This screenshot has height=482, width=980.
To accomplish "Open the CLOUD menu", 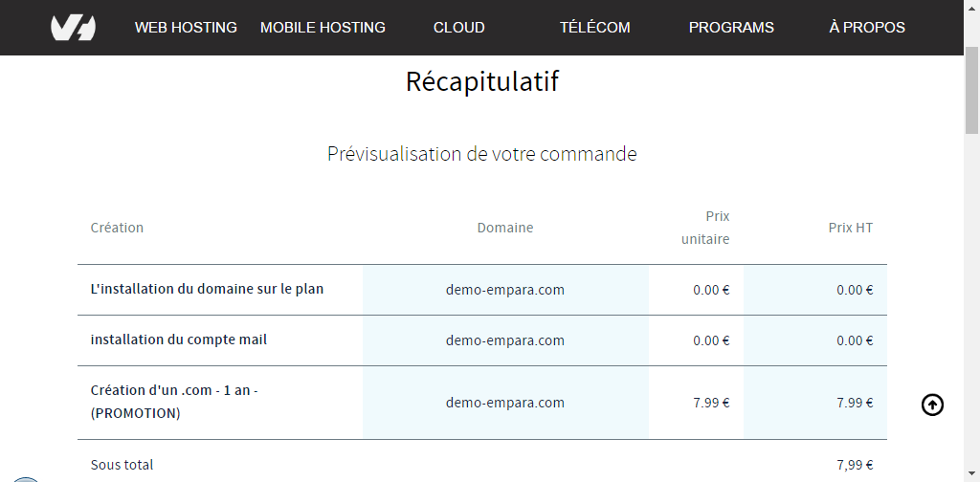I will [x=458, y=28].
